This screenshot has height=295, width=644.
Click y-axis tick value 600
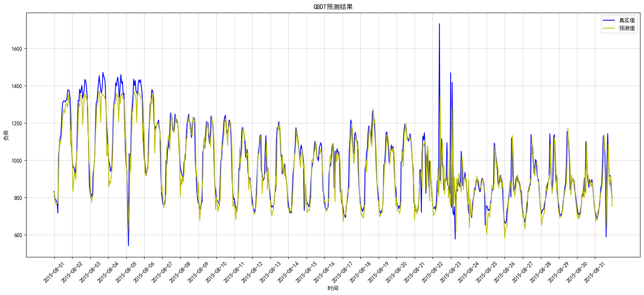click(x=18, y=235)
